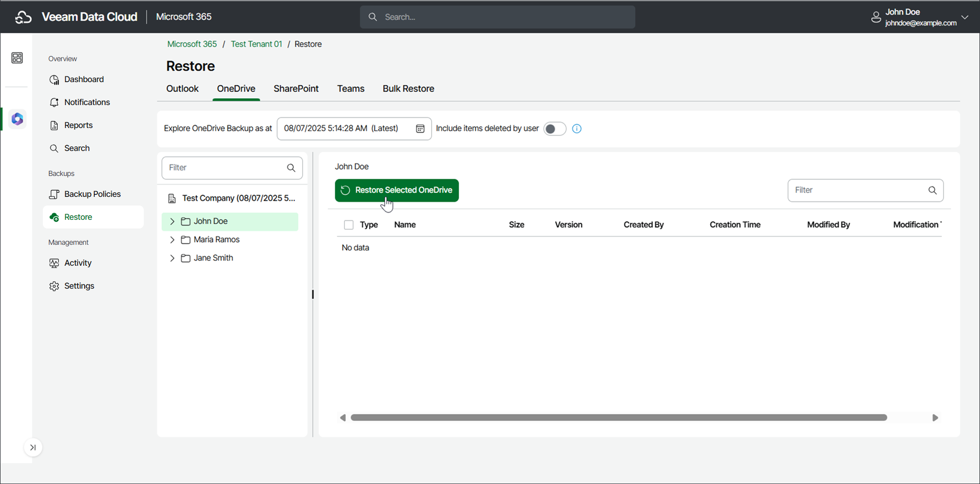The width and height of the screenshot is (980, 484).
Task: Click the top global search bar icon
Action: click(x=373, y=17)
